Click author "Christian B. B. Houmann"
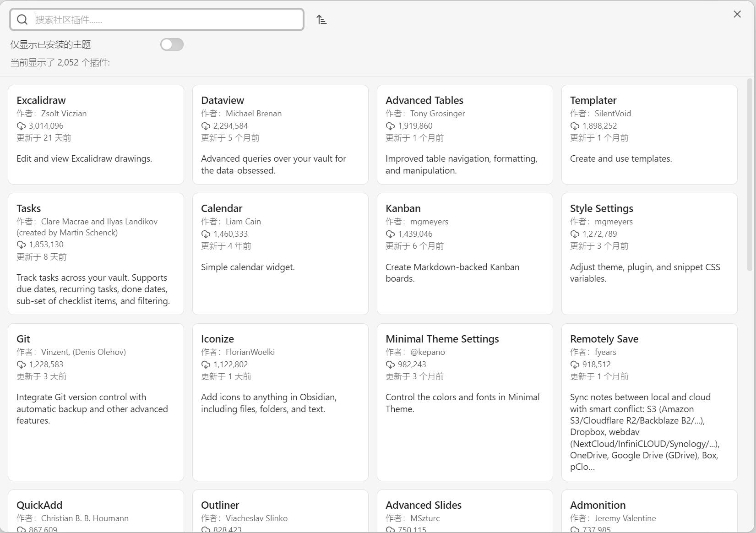 85,518
